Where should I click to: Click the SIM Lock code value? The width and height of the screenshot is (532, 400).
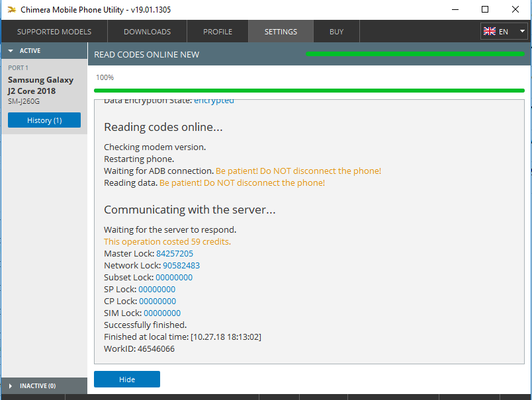[x=162, y=313]
